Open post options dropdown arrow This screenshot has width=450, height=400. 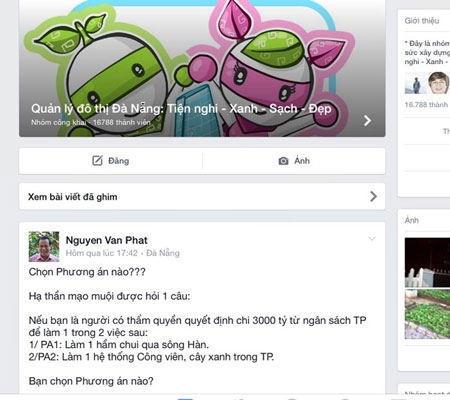tap(372, 239)
